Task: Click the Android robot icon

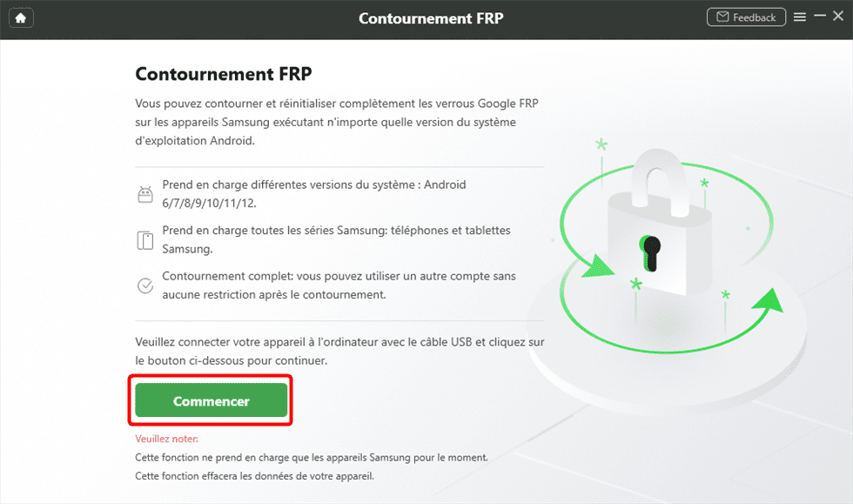Action: pos(145,195)
